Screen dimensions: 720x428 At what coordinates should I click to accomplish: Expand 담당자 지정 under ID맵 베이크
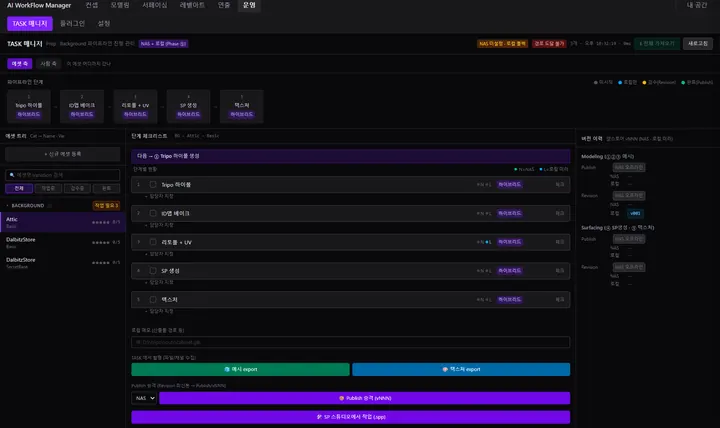tap(159, 225)
